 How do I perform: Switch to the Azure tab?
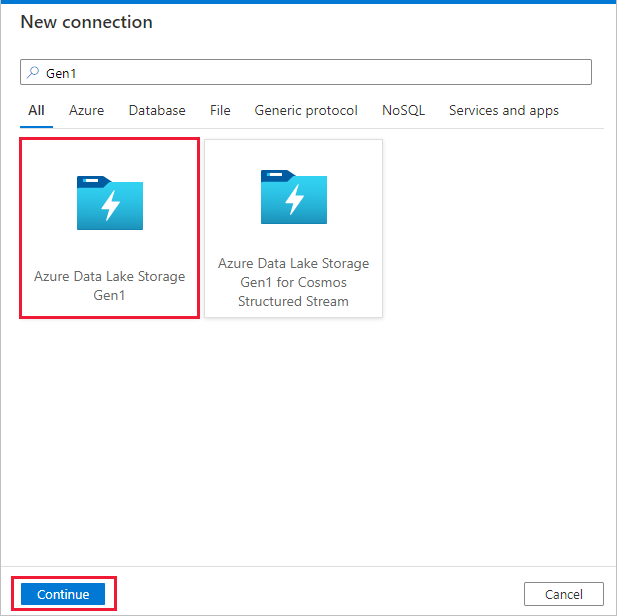tap(87, 111)
